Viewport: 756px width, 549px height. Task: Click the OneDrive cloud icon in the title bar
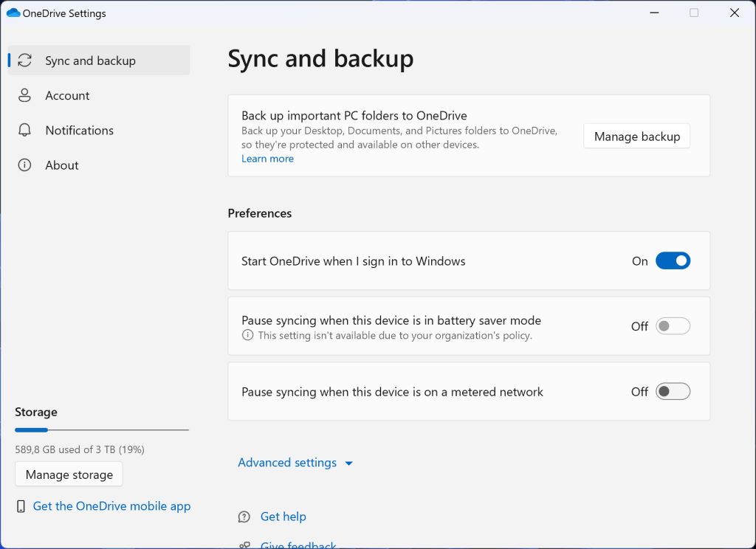[12, 13]
